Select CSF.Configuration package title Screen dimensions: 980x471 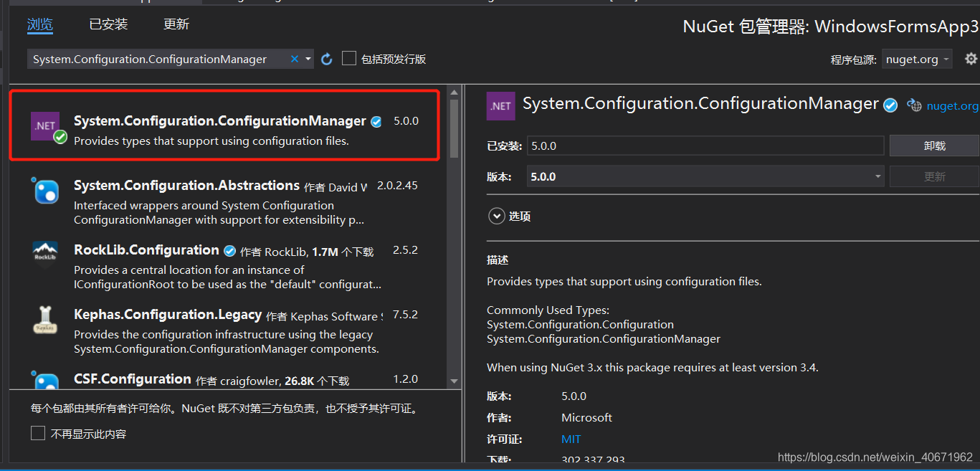coord(133,379)
